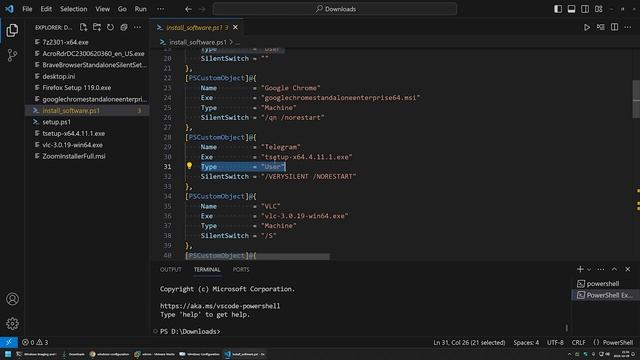
Task: Switch to the TERMINAL panel tab
Action: 207,269
